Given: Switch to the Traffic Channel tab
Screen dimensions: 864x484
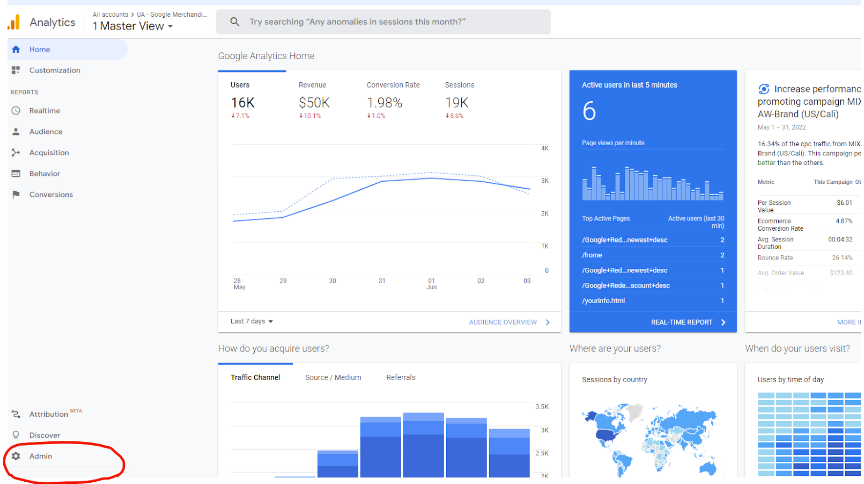Looking at the screenshot, I should pyautogui.click(x=255, y=377).
